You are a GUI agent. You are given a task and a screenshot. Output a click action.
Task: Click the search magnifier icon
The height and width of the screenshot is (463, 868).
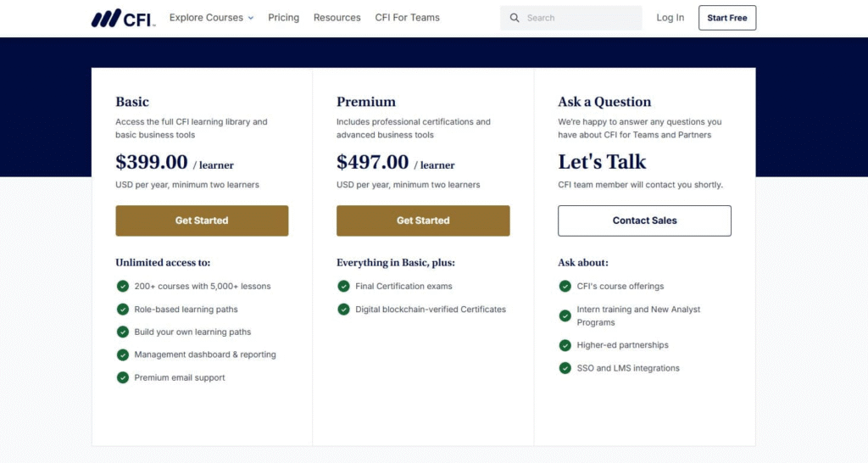tap(515, 18)
